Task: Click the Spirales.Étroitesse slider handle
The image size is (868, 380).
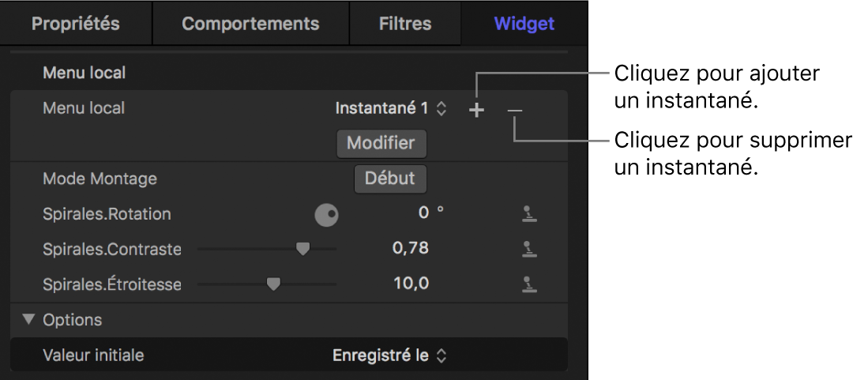Action: pyautogui.click(x=273, y=284)
